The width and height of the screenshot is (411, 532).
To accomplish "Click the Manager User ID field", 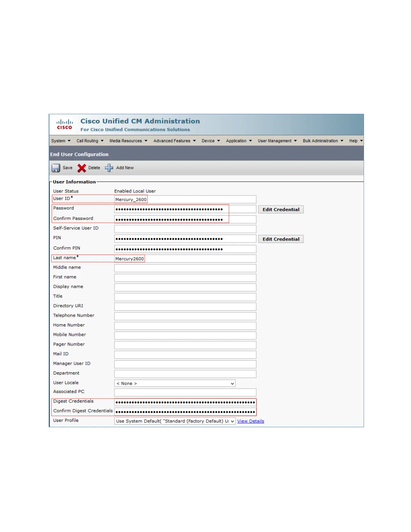I will coord(185,364).
